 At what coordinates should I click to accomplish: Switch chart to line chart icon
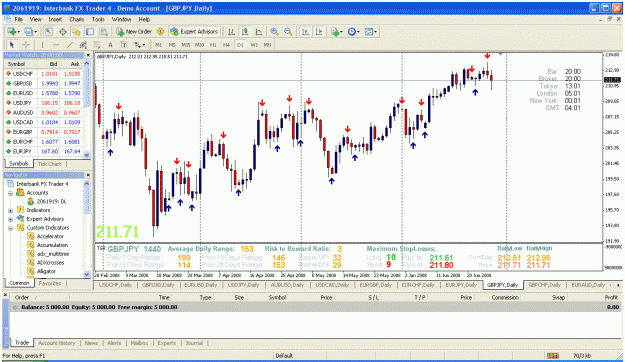click(x=259, y=31)
